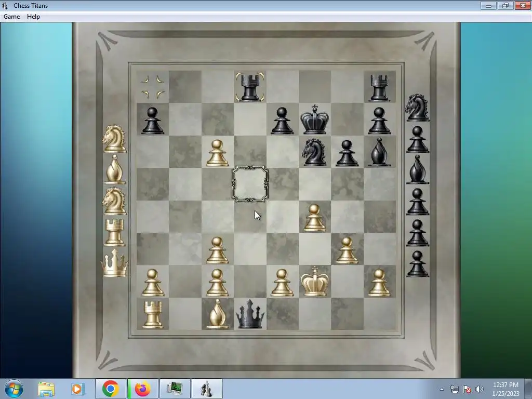Select the white rook on a1

point(152,314)
